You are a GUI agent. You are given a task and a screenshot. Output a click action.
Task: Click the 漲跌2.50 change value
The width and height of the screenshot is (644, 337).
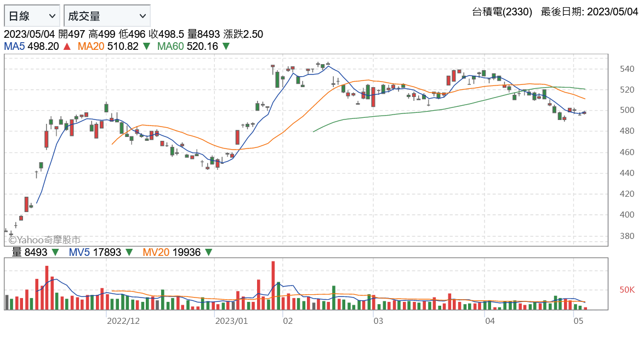click(243, 34)
